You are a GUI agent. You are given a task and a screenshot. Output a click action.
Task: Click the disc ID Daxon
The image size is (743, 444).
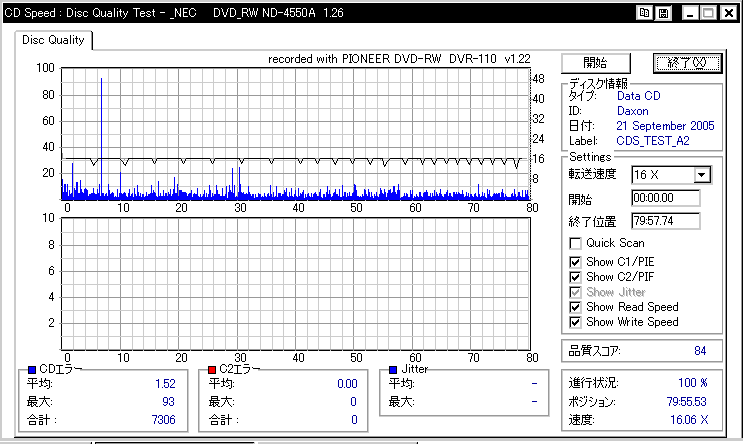pyautogui.click(x=633, y=111)
